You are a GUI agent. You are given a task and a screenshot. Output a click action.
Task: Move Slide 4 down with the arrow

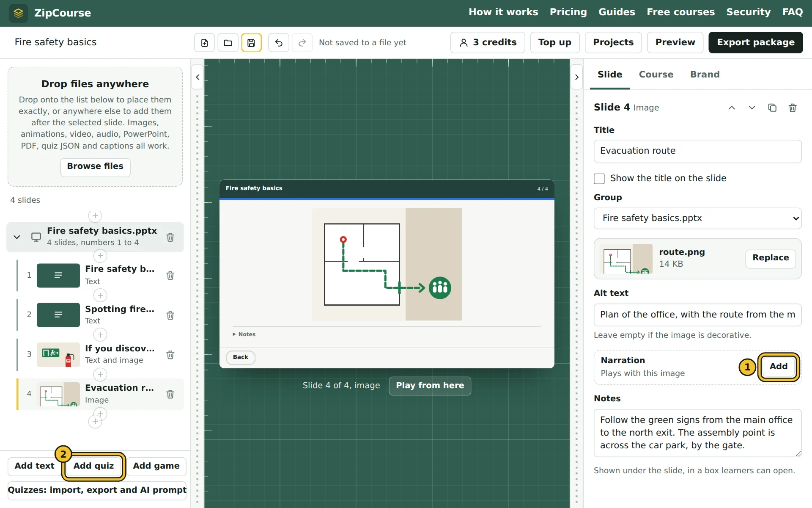(x=752, y=108)
